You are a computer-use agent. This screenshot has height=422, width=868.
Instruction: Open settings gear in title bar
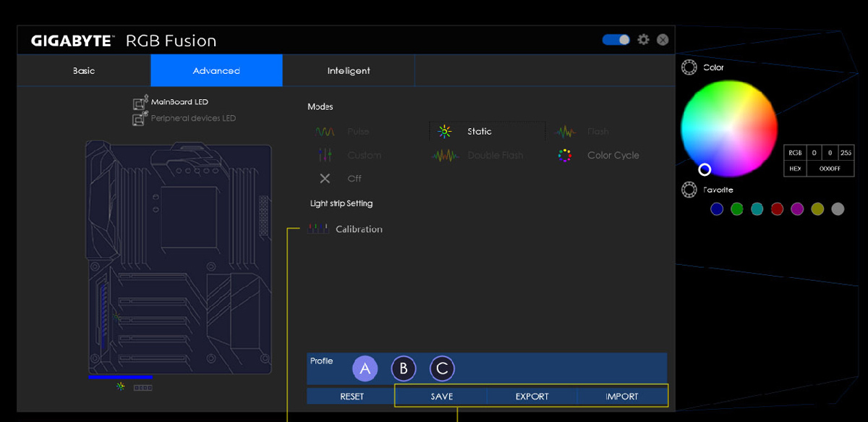point(643,40)
